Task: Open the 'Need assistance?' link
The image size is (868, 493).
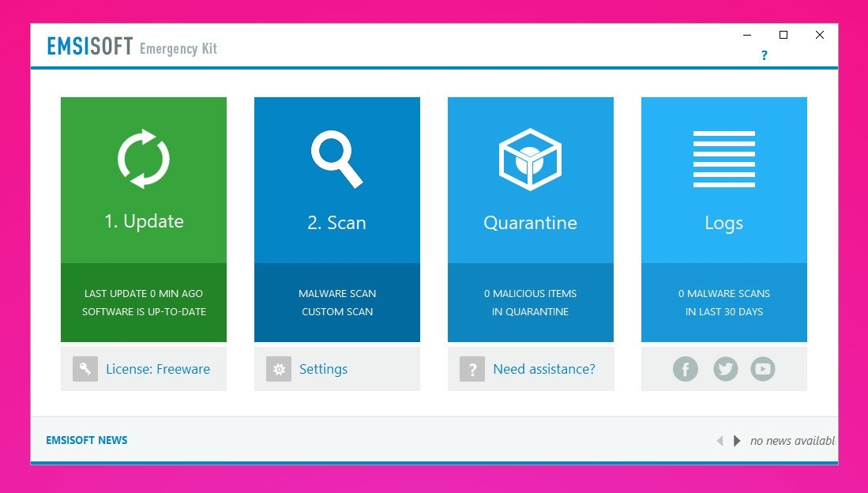Action: 544,369
